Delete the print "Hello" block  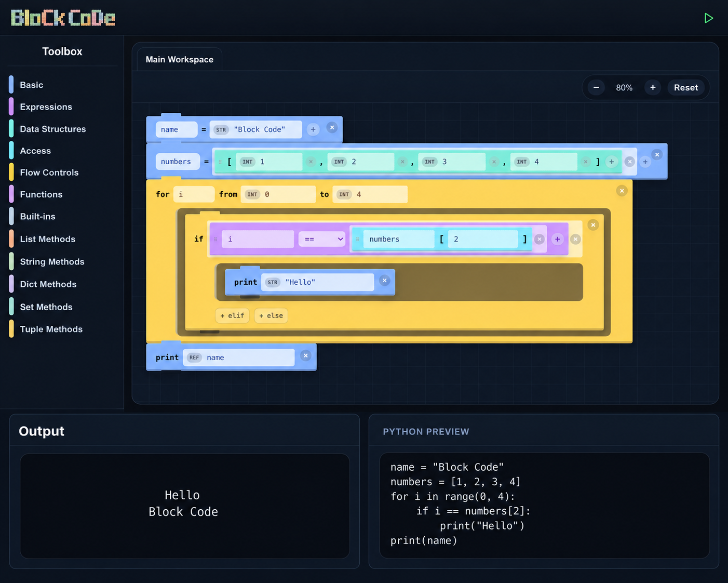385,281
